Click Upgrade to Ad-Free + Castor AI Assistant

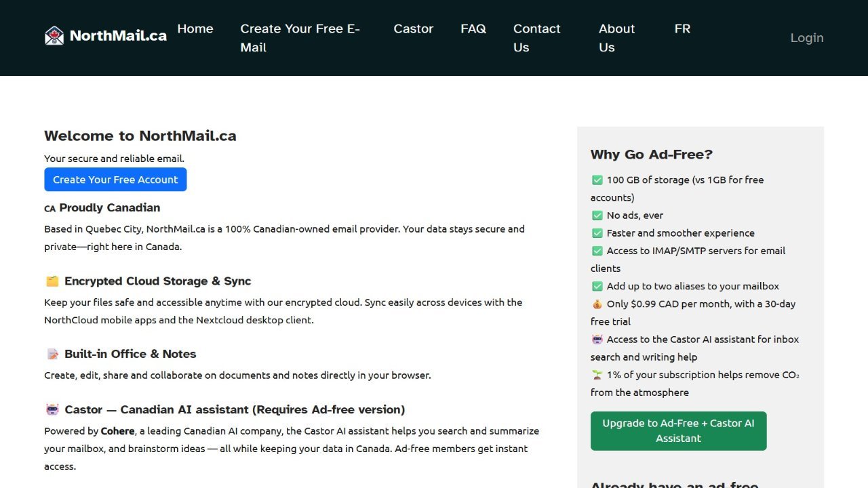tap(678, 431)
